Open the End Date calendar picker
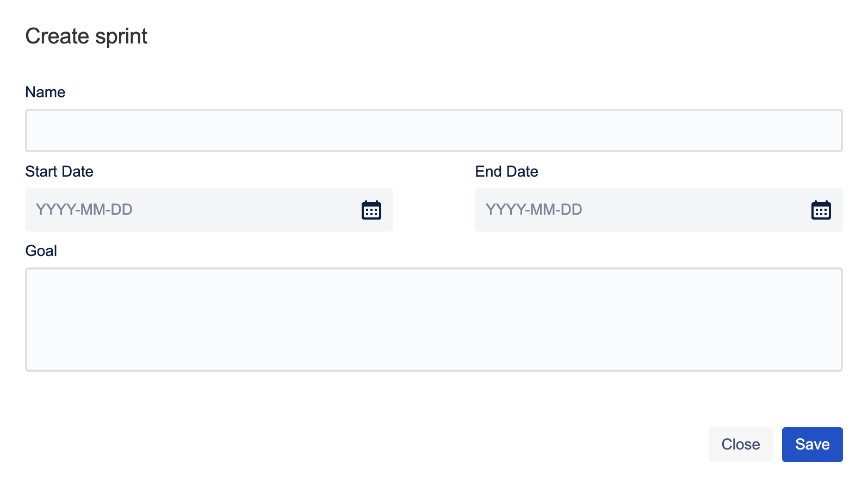 821,210
